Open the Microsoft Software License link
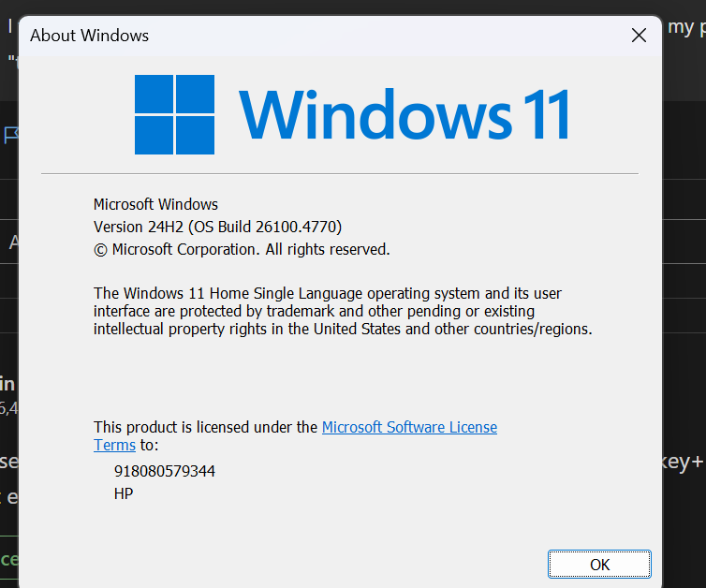 click(409, 427)
